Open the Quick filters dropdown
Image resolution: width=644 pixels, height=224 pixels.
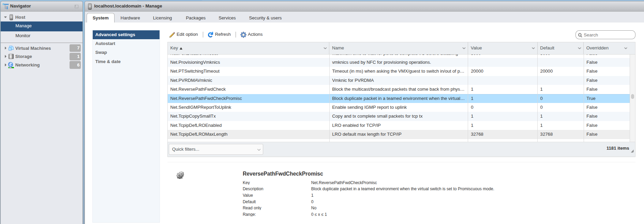[216, 149]
